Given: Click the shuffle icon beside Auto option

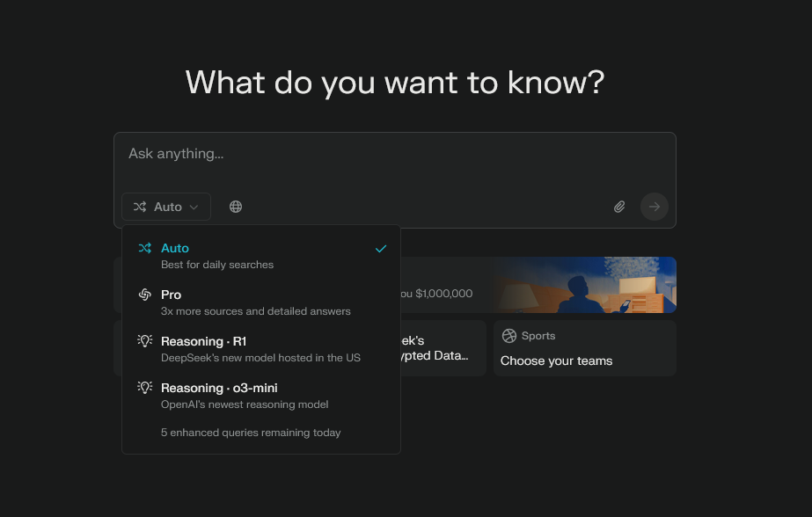Looking at the screenshot, I should [145, 249].
